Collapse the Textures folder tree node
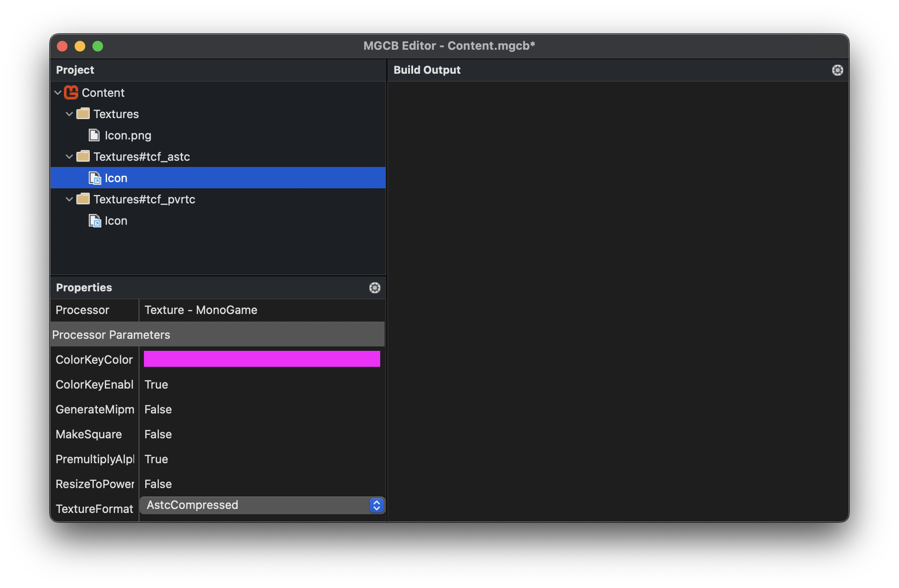The width and height of the screenshot is (899, 588). pyautogui.click(x=69, y=114)
